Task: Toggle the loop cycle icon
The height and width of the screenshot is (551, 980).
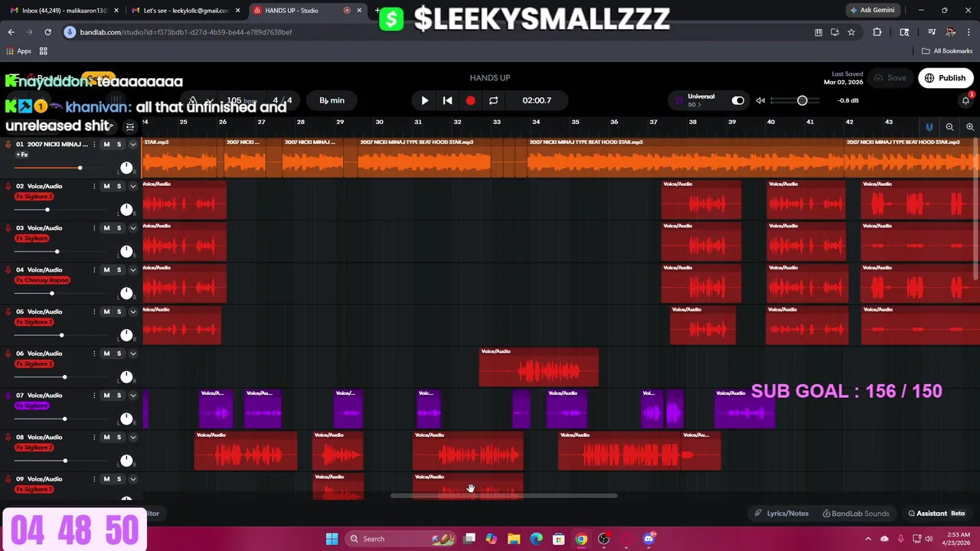Action: coord(493,100)
